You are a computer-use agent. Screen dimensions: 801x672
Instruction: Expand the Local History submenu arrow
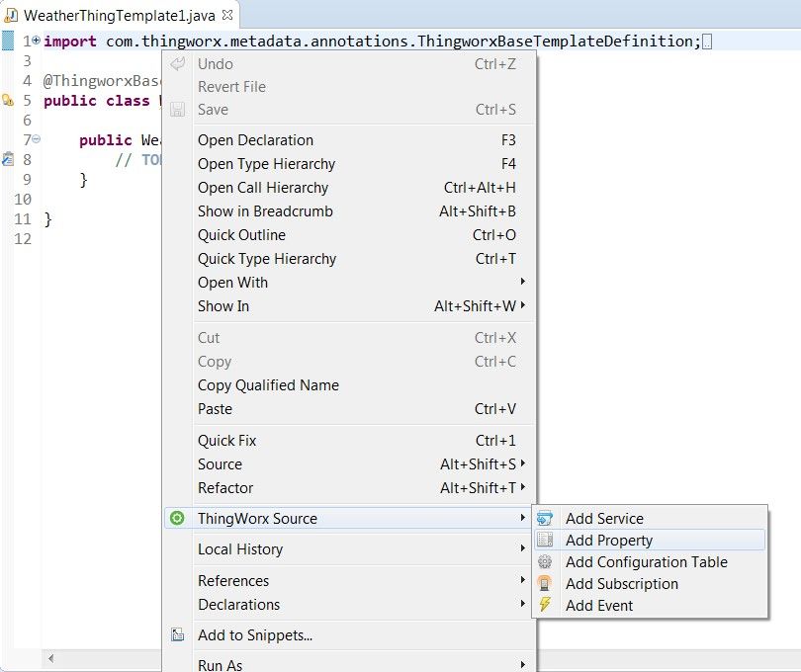[522, 549]
